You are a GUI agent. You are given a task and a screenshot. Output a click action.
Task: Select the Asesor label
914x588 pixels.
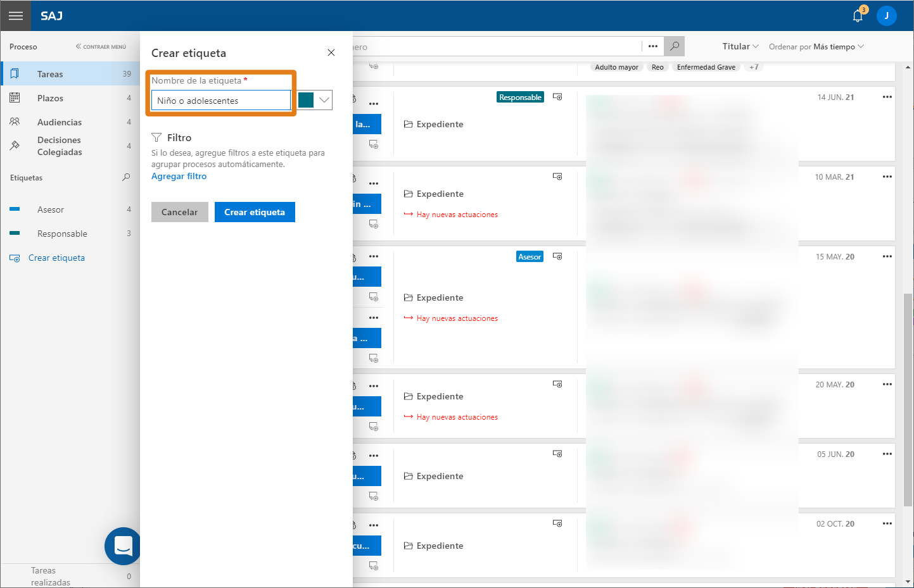coord(70,210)
